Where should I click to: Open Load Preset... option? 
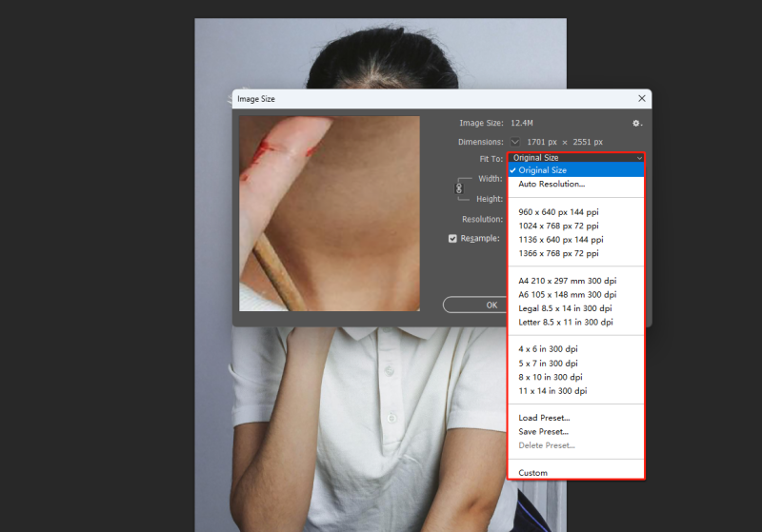pos(576,418)
